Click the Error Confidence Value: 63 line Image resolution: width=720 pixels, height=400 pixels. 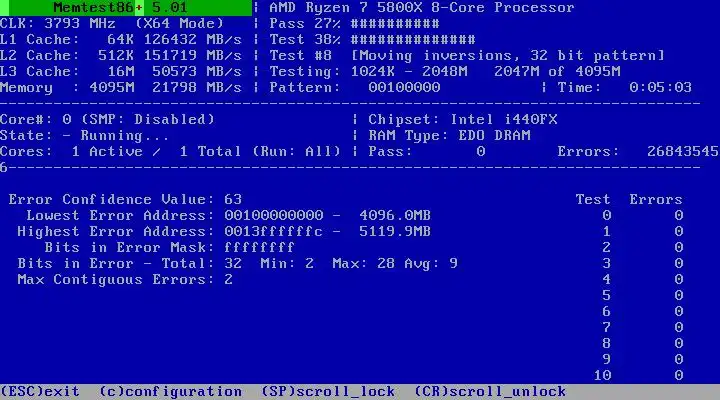click(x=125, y=200)
